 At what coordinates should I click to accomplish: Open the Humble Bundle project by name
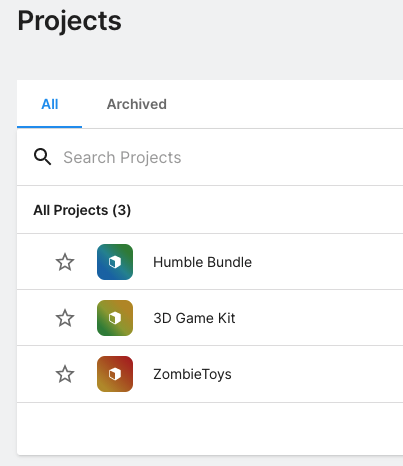pos(202,262)
